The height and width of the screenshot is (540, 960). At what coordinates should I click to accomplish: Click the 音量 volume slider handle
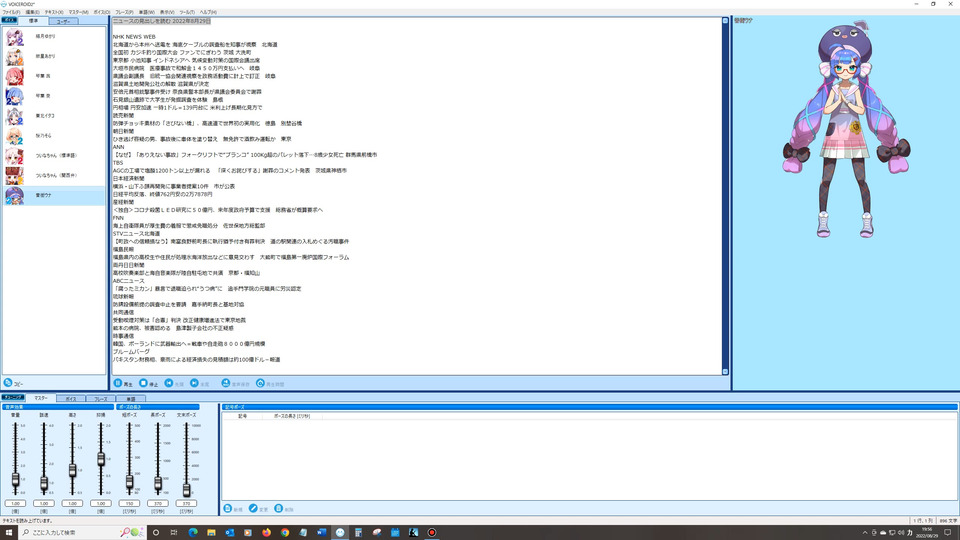15,481
